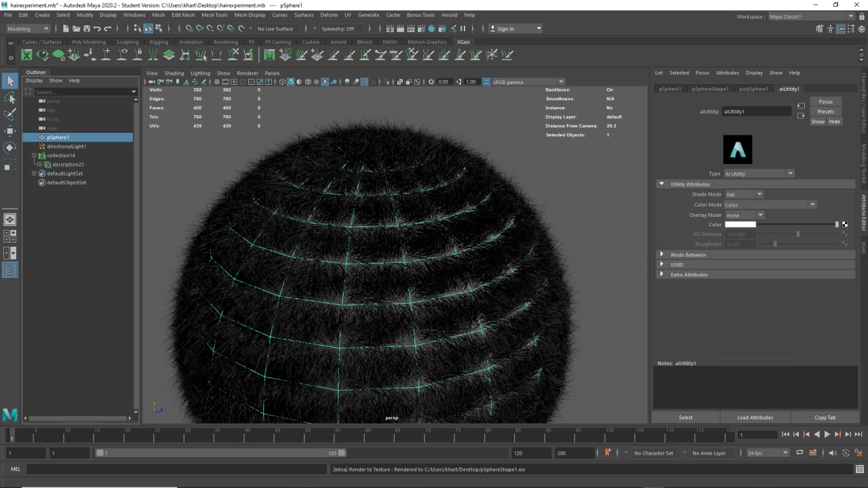Select the arrow Select tool in toolbox
Screen dimensions: 868x488
pyautogui.click(x=9, y=81)
